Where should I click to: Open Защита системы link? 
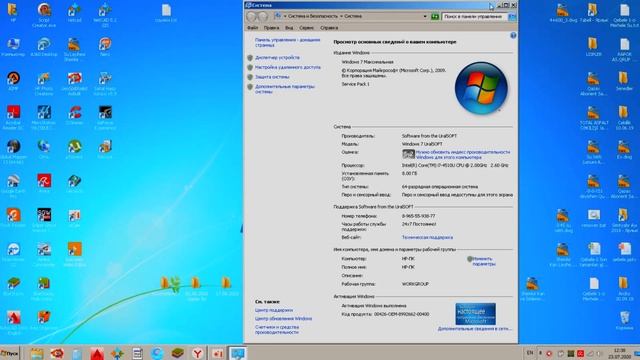(x=272, y=77)
